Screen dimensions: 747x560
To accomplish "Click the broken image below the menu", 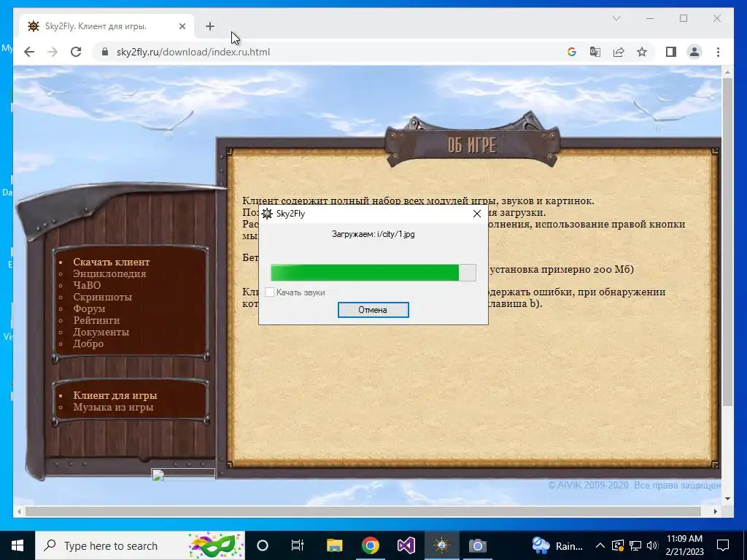I will tap(183, 474).
